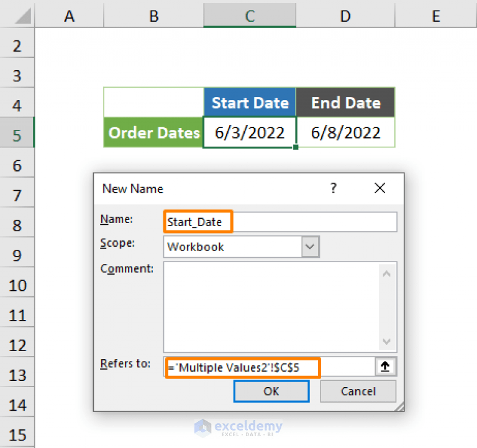Click the Refers to formula field
This screenshot has width=477, height=448.
tap(270, 367)
